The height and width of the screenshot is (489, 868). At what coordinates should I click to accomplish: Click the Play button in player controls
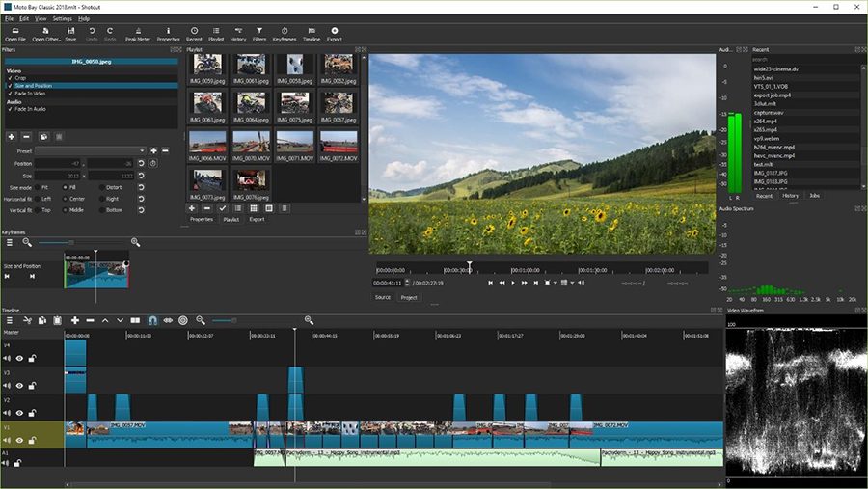pyautogui.click(x=513, y=283)
